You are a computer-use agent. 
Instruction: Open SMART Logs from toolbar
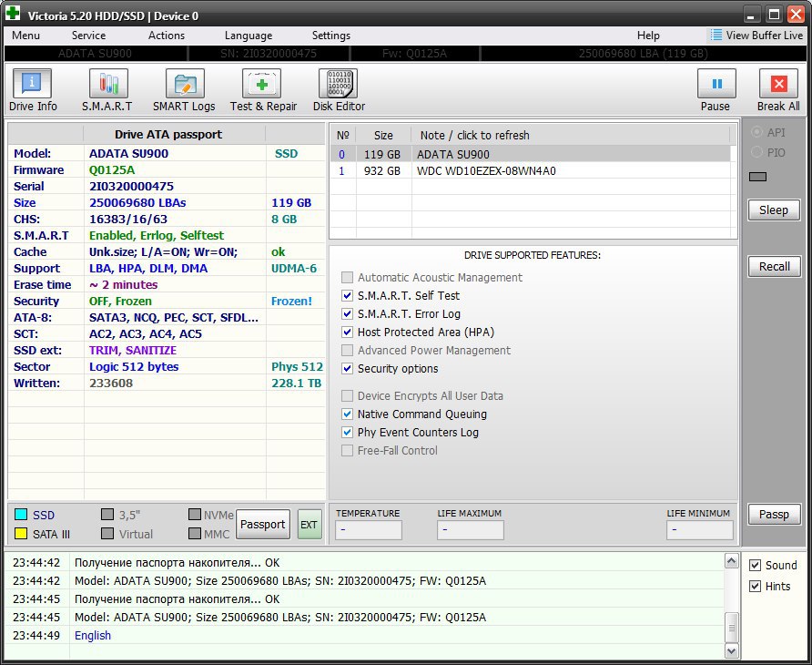click(x=185, y=84)
